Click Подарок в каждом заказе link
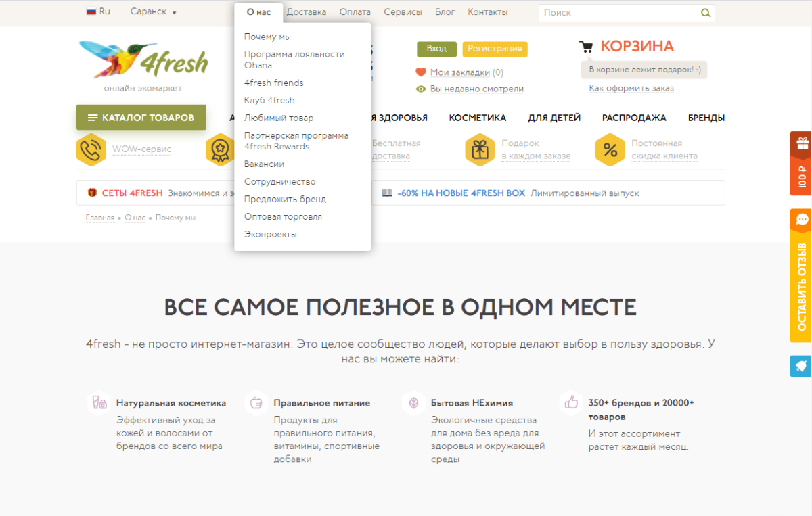812x516 pixels. coord(536,149)
